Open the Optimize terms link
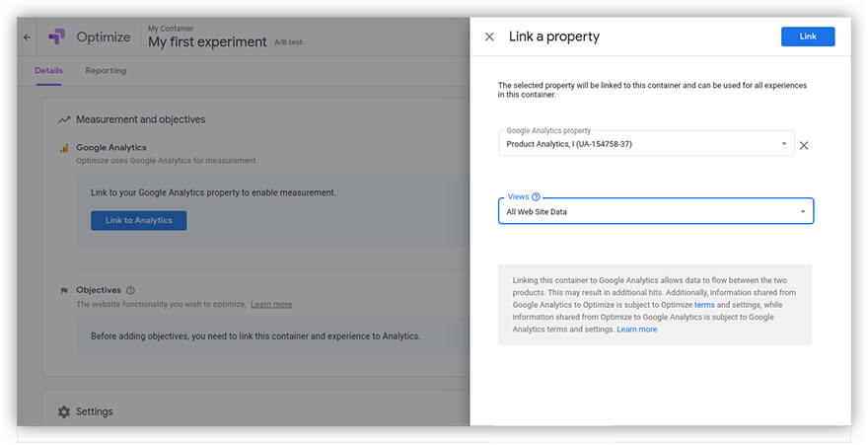The image size is (868, 445). pyautogui.click(x=704, y=305)
